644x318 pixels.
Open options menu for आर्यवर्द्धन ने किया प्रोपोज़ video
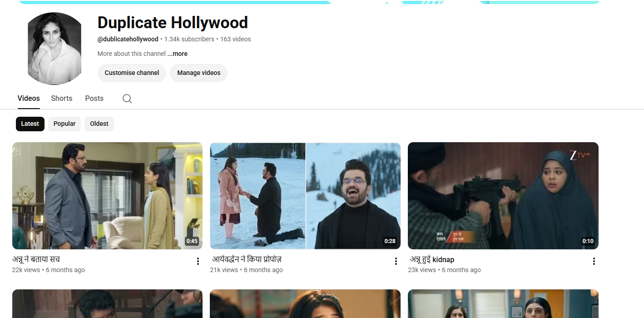396,261
